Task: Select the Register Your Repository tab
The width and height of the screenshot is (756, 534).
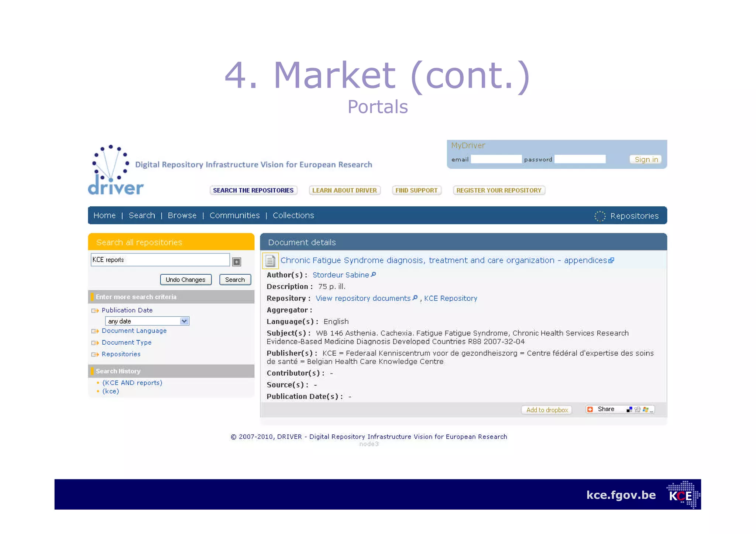Action: tap(499, 190)
